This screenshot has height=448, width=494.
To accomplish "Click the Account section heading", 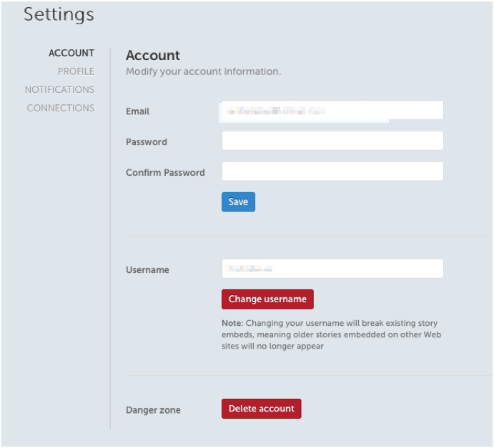I will [153, 55].
